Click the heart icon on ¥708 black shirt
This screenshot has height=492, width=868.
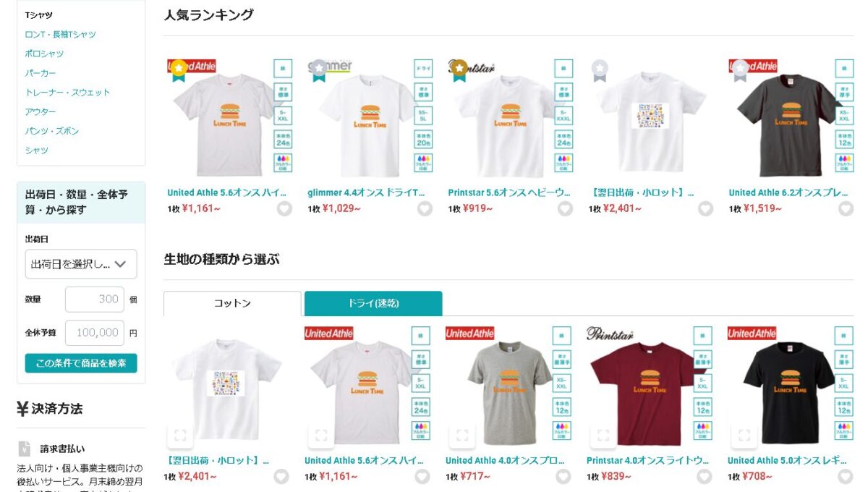pyautogui.click(x=846, y=476)
